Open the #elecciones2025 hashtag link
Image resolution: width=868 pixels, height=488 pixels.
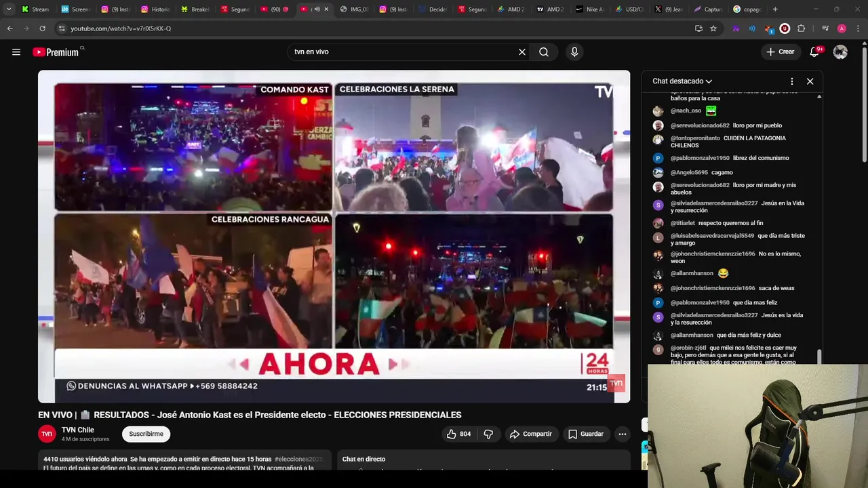[298, 459]
